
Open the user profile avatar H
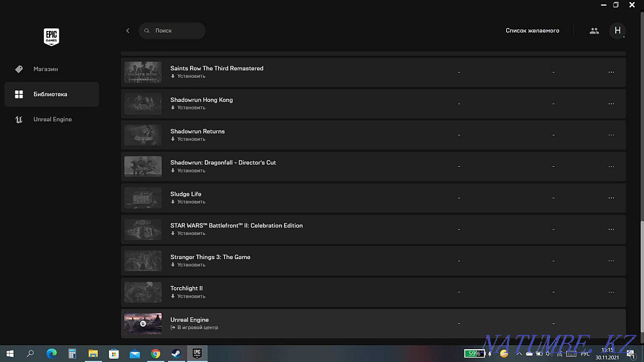(618, 31)
